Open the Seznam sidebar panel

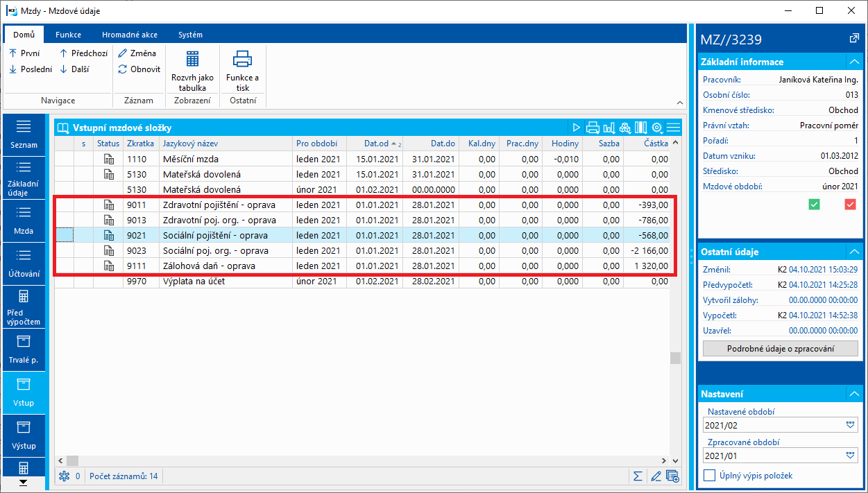coord(24,135)
